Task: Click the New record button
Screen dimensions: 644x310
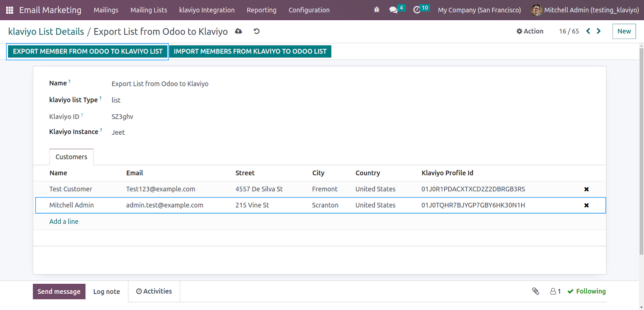Action: [624, 31]
